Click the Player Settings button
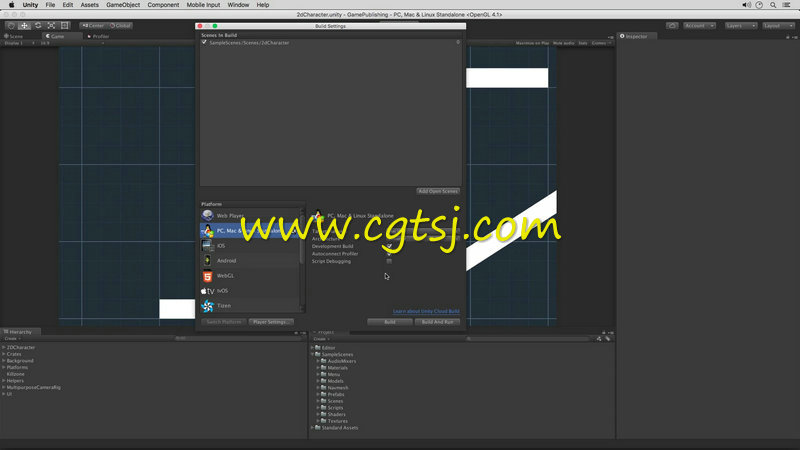800x450 pixels. coord(271,322)
